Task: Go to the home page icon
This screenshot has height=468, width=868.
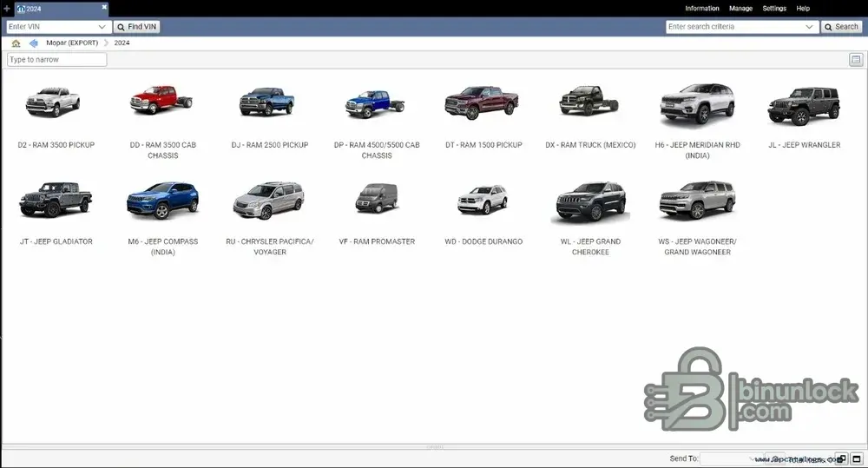Action: (16, 43)
